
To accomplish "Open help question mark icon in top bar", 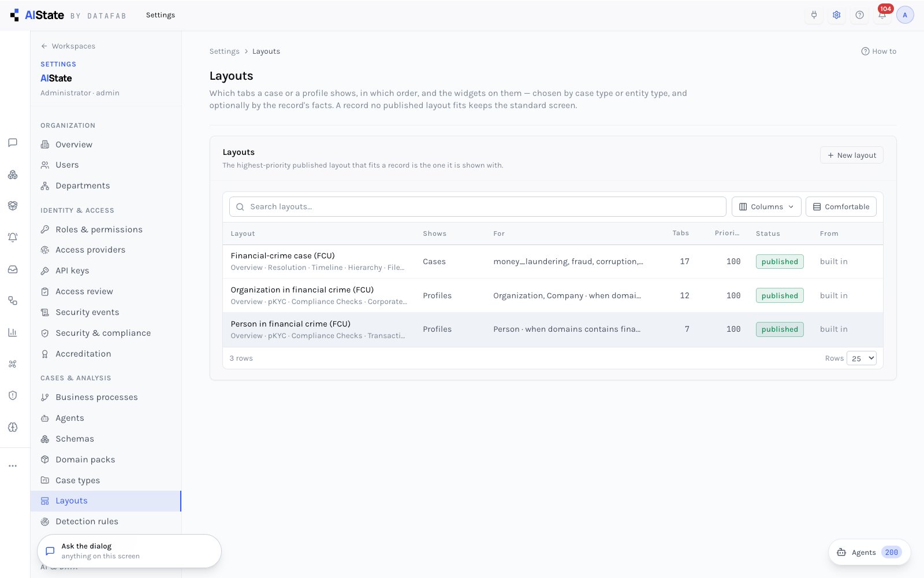I will point(860,15).
